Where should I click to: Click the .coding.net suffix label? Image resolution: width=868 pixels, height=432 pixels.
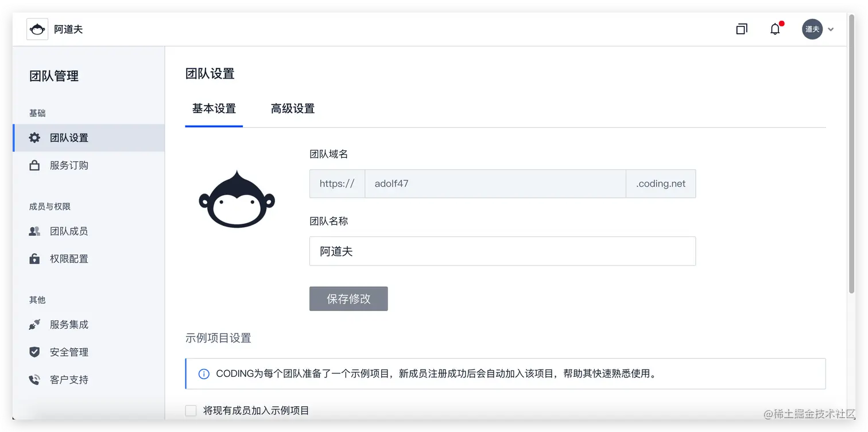[x=661, y=184]
